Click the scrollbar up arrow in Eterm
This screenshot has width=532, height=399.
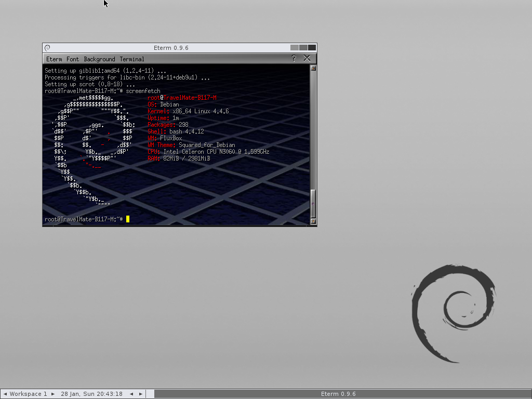pyautogui.click(x=313, y=68)
